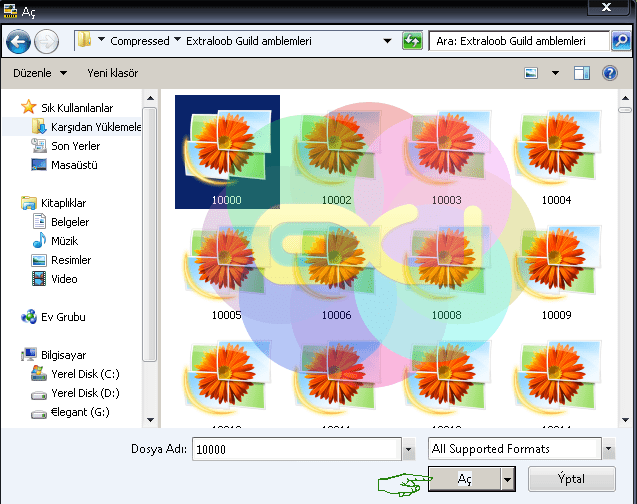Click the Sık Kullanılanlar star icon
637x504 pixels.
[x=28, y=107]
